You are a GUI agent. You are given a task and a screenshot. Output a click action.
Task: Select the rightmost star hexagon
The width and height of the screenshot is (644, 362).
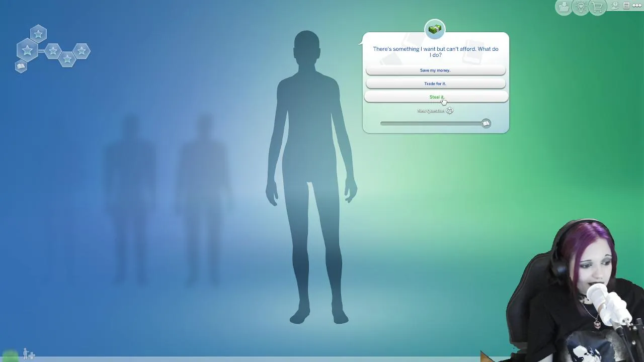(82, 51)
